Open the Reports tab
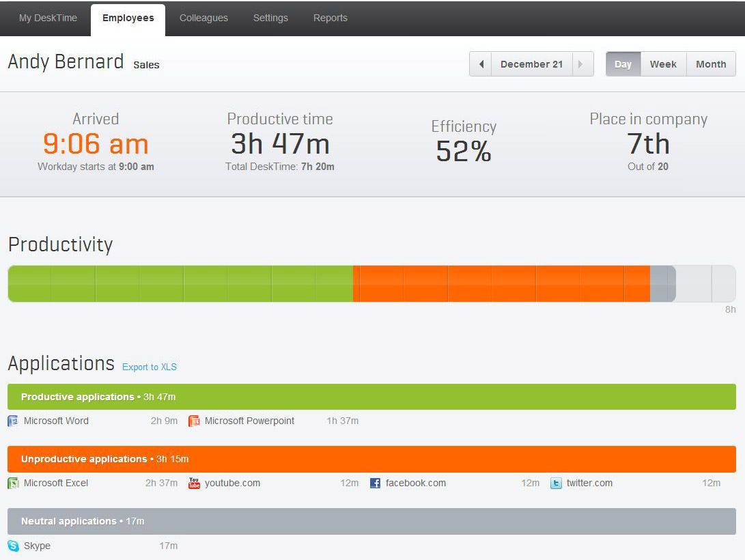This screenshot has height=560, width=745. 330,18
